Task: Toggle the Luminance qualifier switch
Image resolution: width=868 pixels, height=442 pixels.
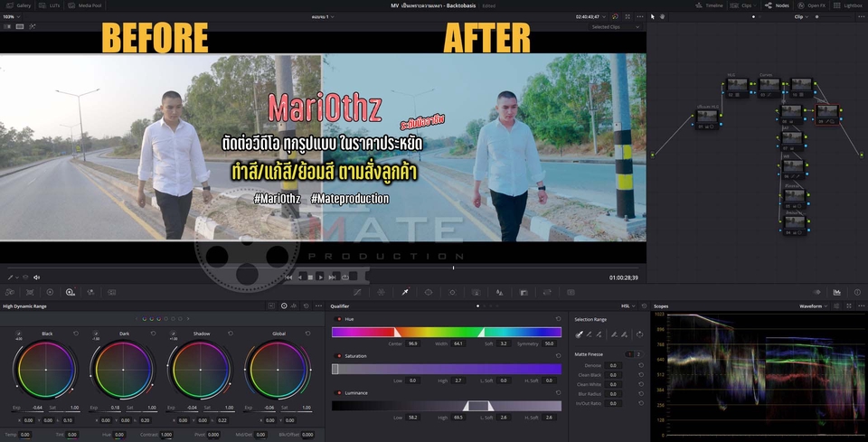Action: [x=339, y=393]
